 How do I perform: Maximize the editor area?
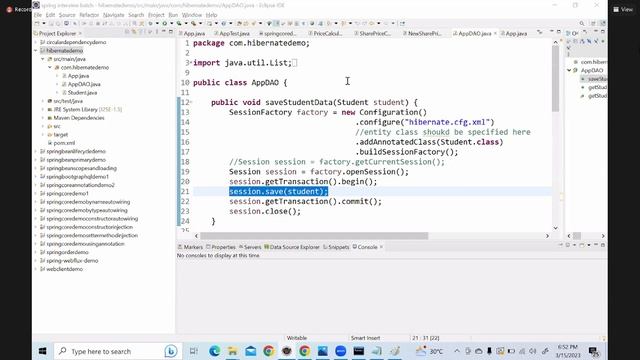[559, 32]
